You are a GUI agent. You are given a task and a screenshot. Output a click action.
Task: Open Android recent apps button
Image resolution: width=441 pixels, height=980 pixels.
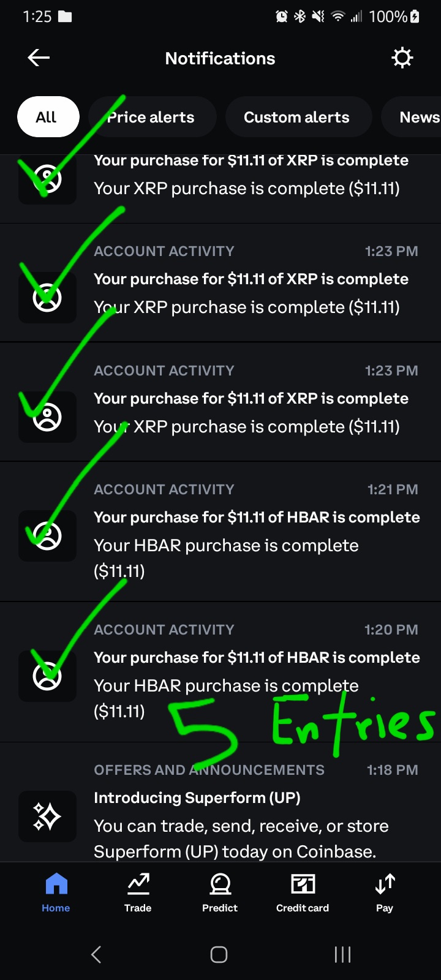click(x=342, y=954)
